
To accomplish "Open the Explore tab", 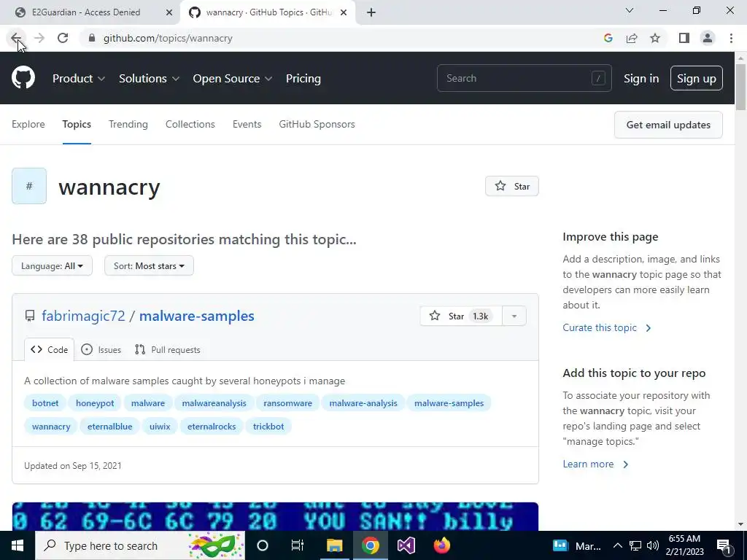I will click(28, 124).
